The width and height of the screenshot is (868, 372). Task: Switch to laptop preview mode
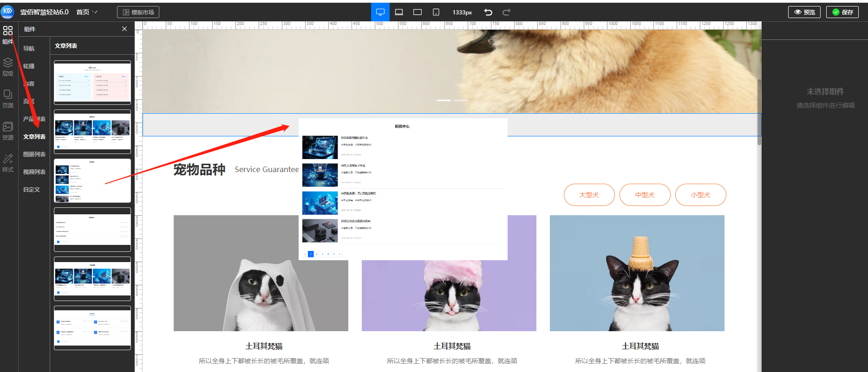coord(399,12)
